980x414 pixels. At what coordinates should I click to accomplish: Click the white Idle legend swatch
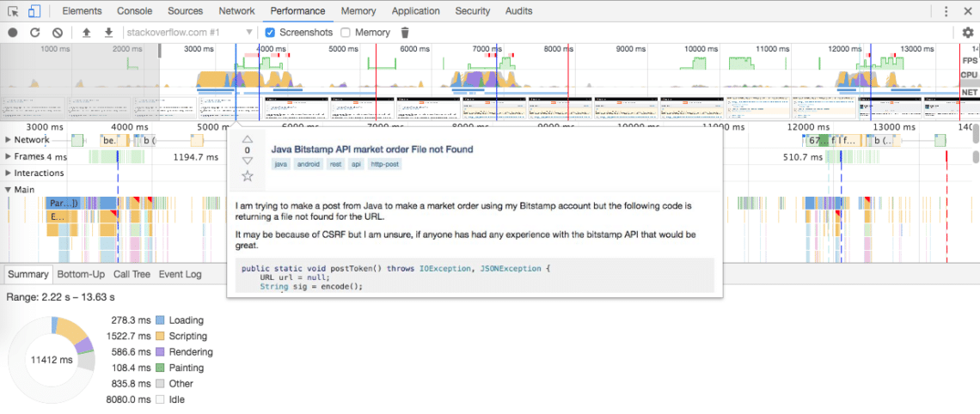point(160,399)
